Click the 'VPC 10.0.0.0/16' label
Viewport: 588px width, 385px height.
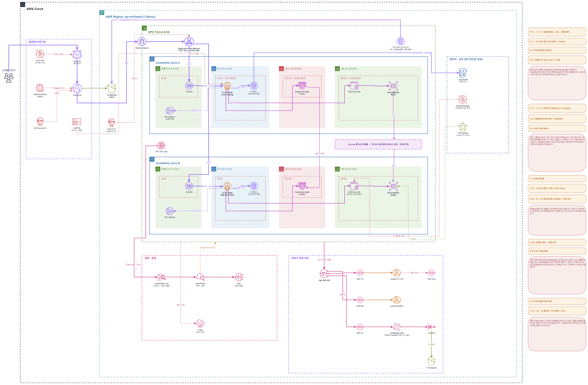point(159,32)
